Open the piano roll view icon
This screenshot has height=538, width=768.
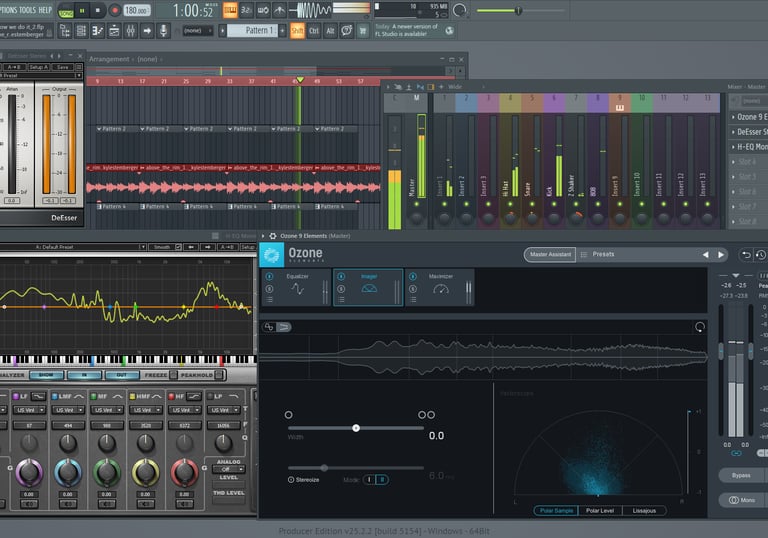click(x=97, y=31)
